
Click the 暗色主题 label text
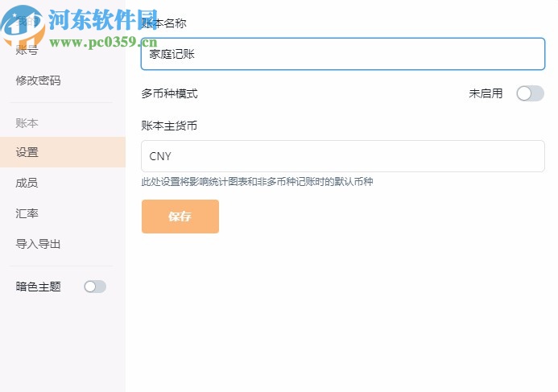click(x=38, y=287)
